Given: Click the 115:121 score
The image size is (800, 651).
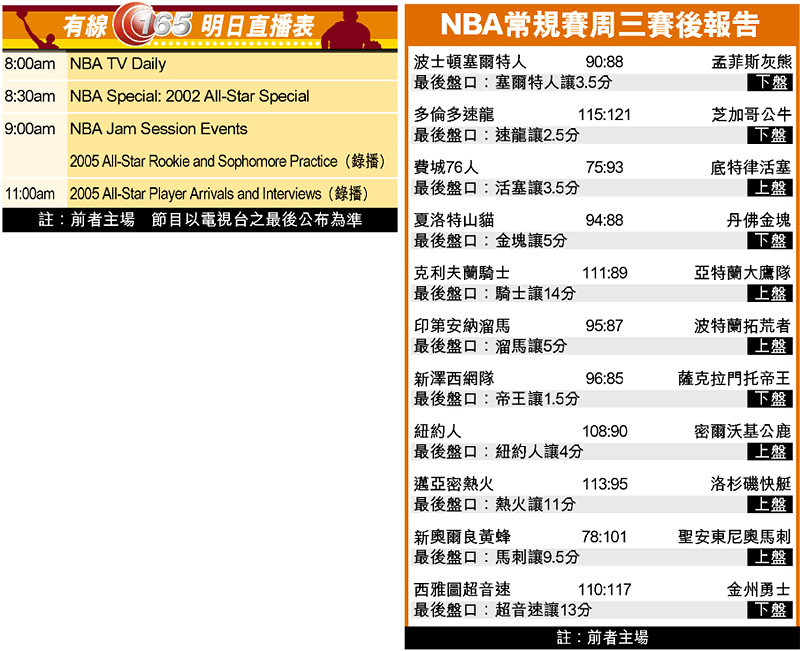Looking at the screenshot, I should pyautogui.click(x=605, y=115).
